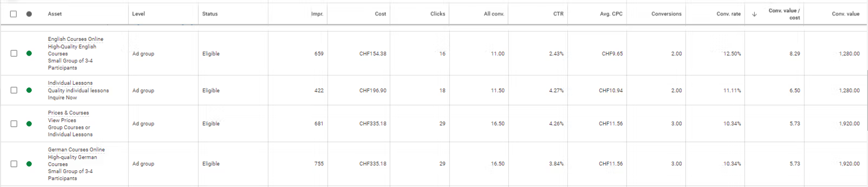Select all rows with header checkbox
This screenshot has height=187, width=868.
(13, 14)
